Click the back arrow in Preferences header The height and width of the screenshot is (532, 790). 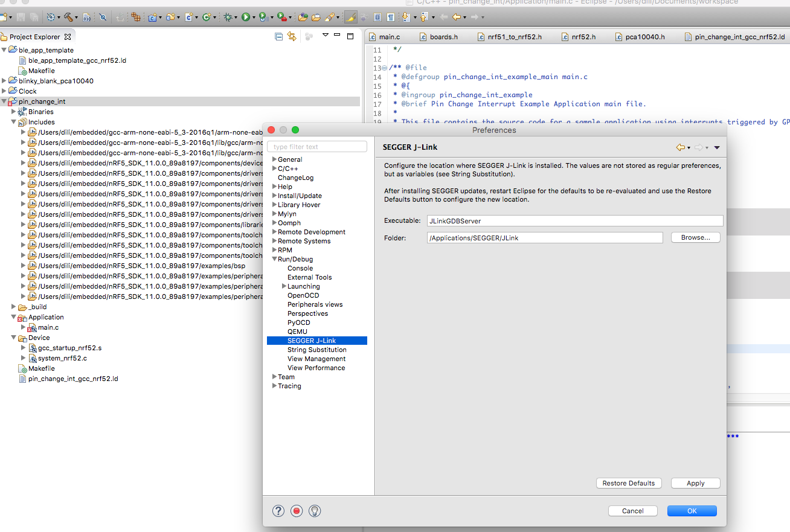point(681,147)
